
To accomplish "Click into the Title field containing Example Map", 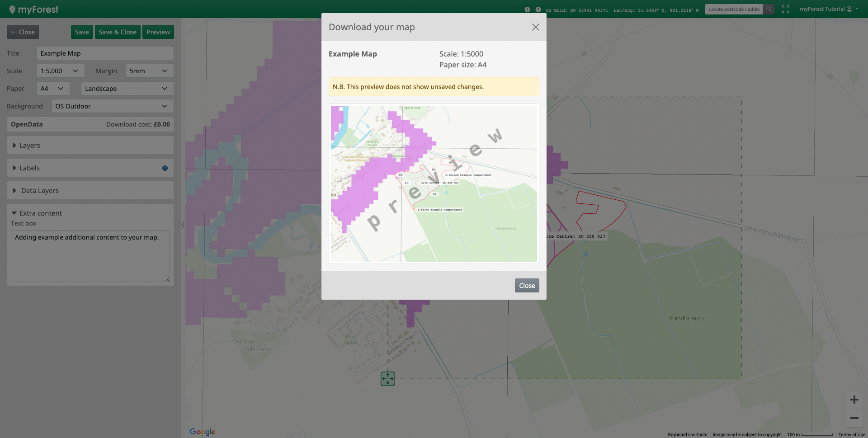I will (x=105, y=53).
